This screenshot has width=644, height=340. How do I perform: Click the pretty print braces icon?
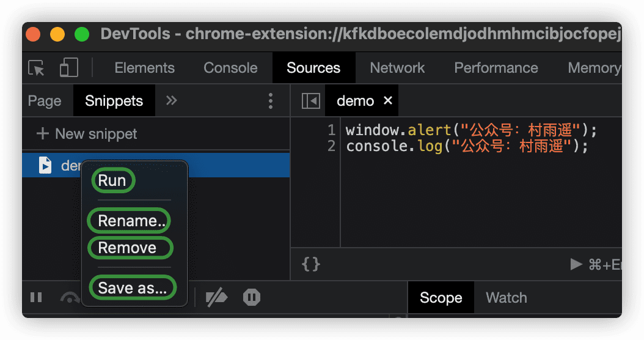coord(311,264)
